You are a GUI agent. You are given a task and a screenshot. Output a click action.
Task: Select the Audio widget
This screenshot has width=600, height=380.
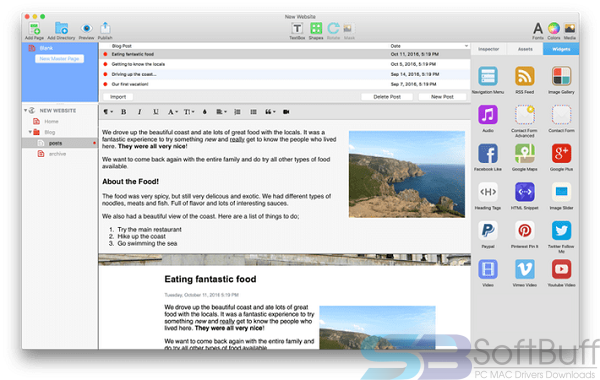coord(488,114)
